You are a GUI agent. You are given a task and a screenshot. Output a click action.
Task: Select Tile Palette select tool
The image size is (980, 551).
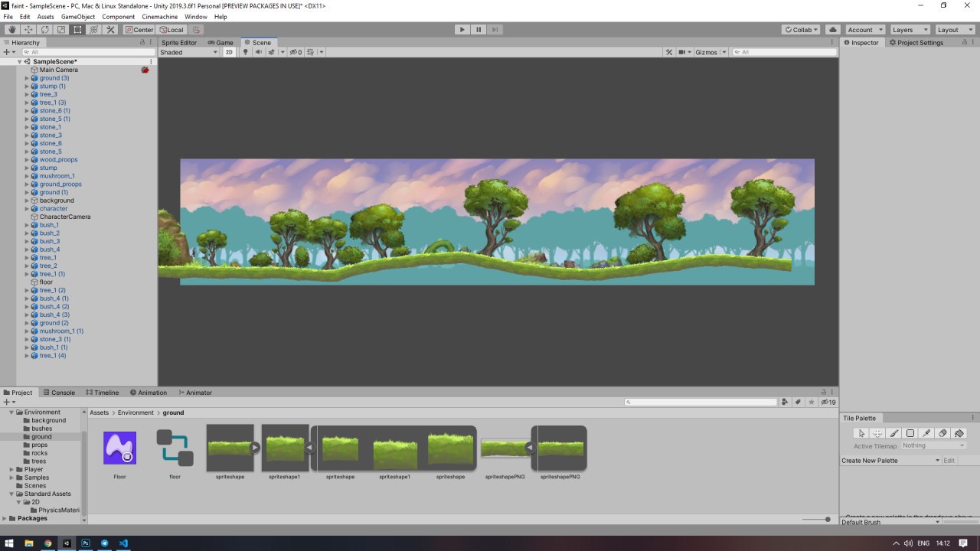pos(861,433)
